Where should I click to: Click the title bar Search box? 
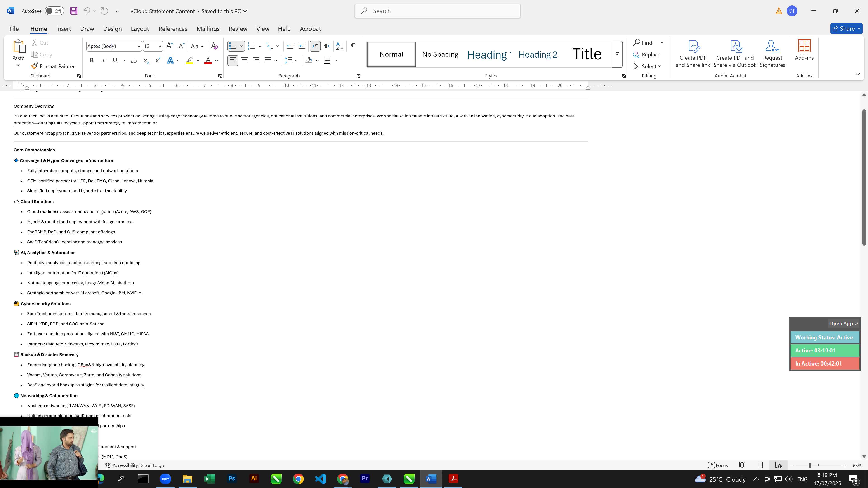[437, 11]
